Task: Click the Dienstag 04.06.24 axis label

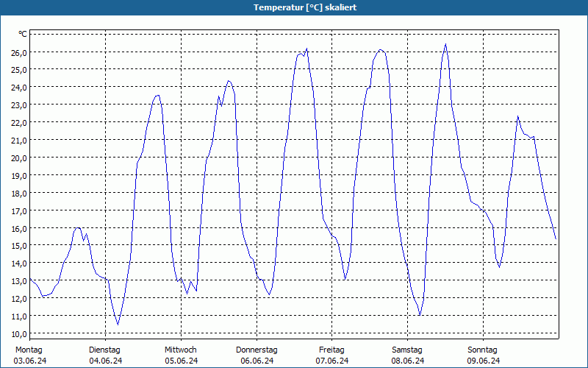Action: [105, 355]
